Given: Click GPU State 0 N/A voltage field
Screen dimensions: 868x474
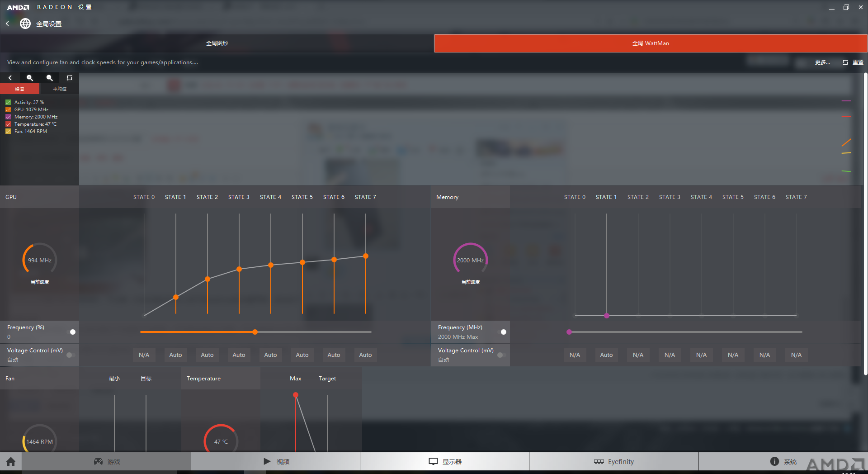Looking at the screenshot, I should (144, 355).
